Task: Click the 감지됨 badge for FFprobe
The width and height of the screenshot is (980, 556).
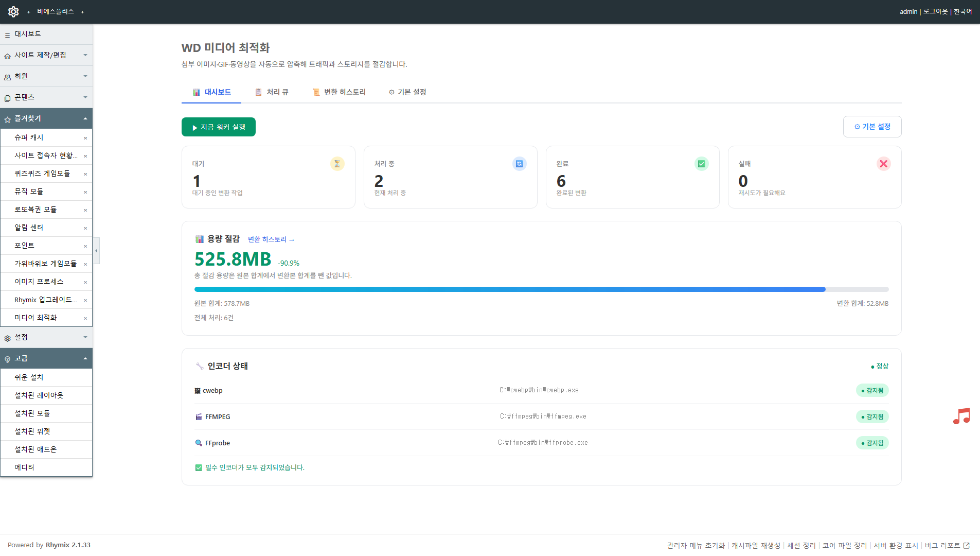Action: (872, 443)
